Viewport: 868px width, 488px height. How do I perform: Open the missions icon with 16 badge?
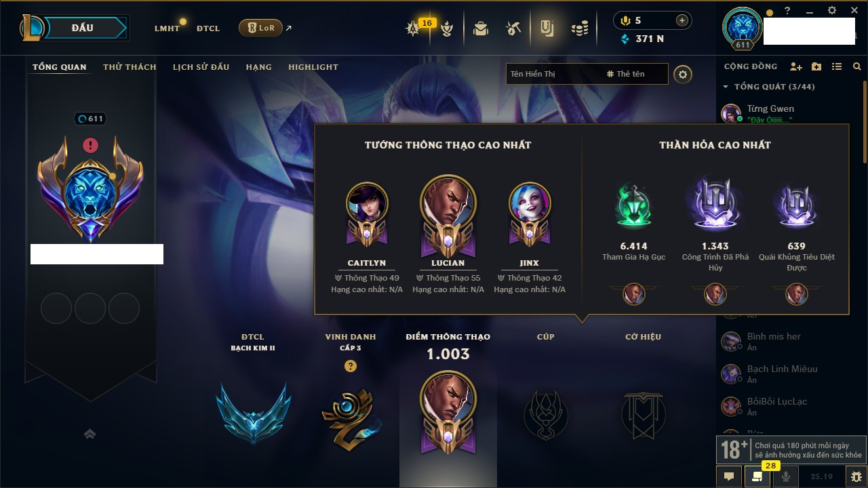pyautogui.click(x=413, y=28)
